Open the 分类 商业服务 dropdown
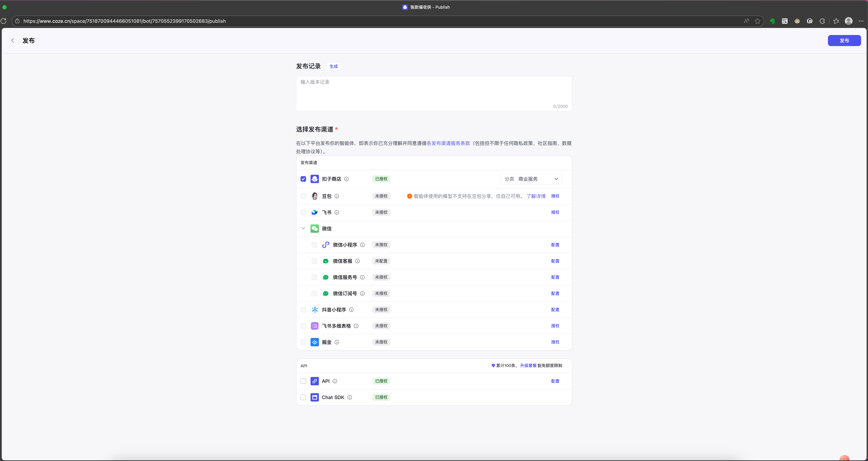The width and height of the screenshot is (868, 461). (x=531, y=179)
